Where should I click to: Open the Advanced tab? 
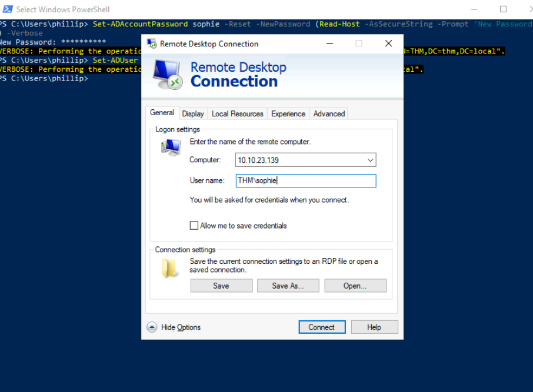point(329,114)
